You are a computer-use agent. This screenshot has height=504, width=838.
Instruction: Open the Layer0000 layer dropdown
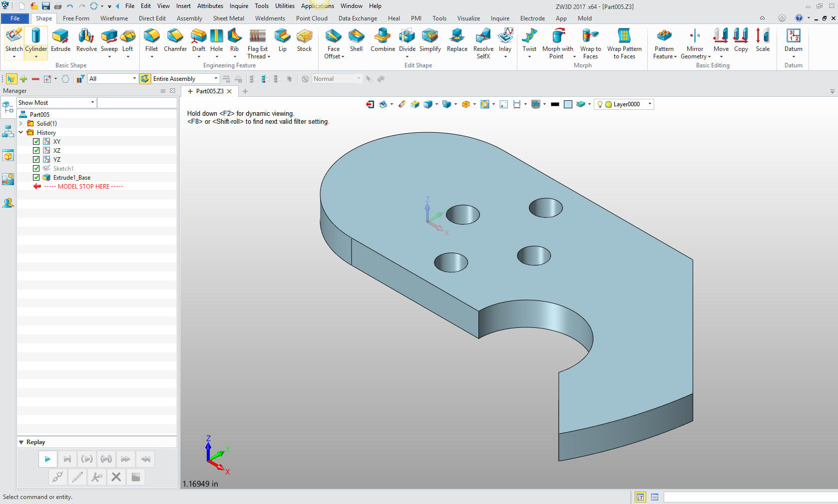click(650, 104)
